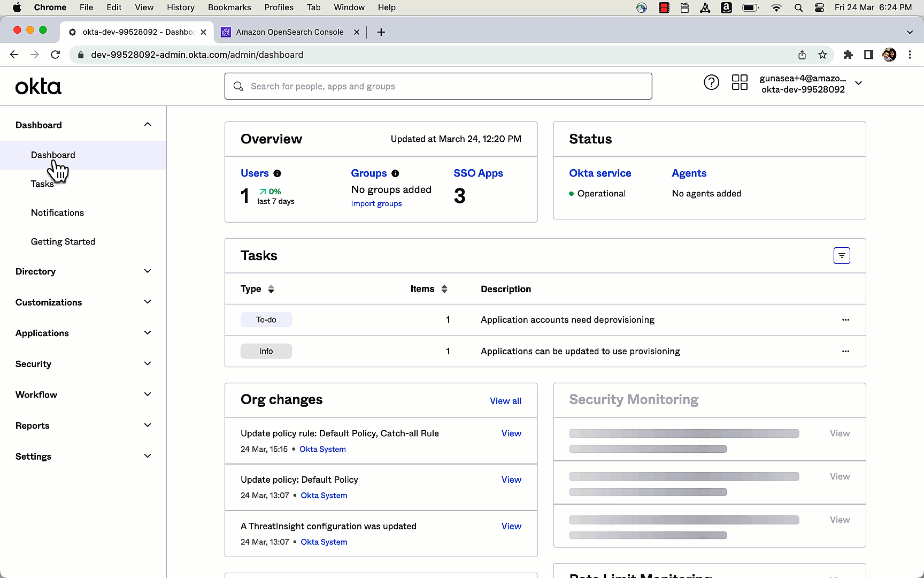Click the To-do task type badge

pyautogui.click(x=266, y=320)
